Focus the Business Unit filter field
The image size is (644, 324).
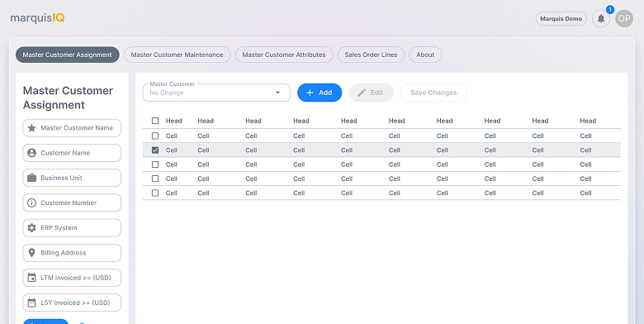tap(72, 178)
